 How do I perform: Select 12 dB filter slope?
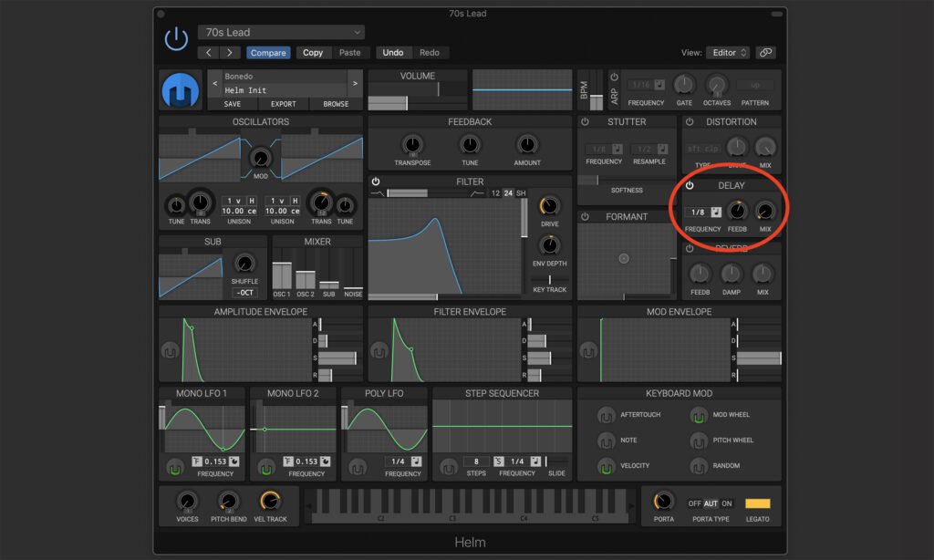[x=495, y=193]
